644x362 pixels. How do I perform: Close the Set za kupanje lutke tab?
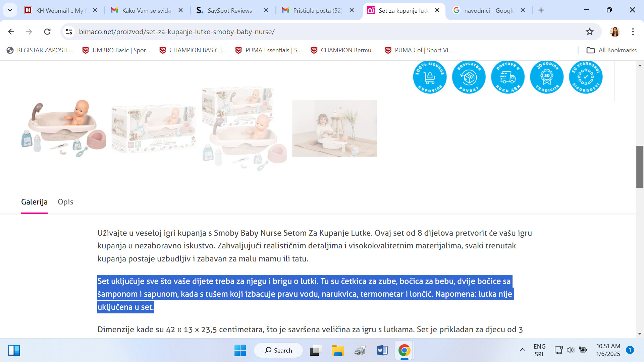tap(437, 10)
